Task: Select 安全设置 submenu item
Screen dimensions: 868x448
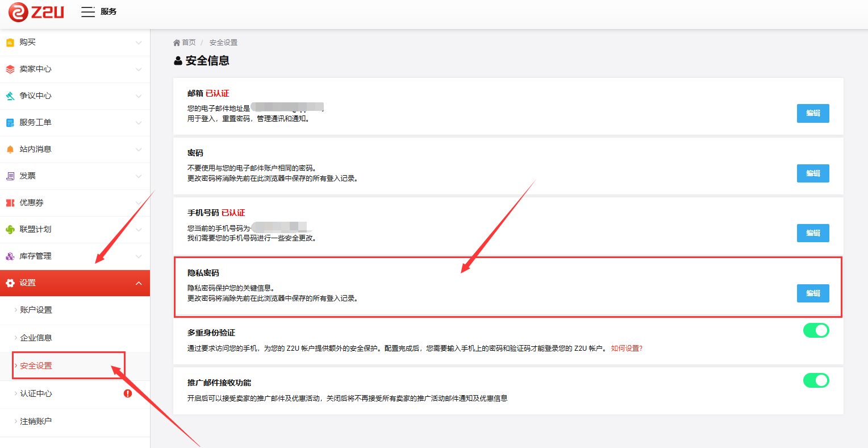Action: click(75, 366)
